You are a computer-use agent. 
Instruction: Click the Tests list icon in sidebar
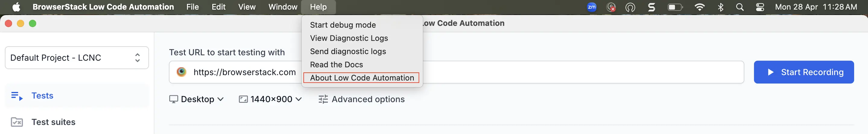[17, 96]
